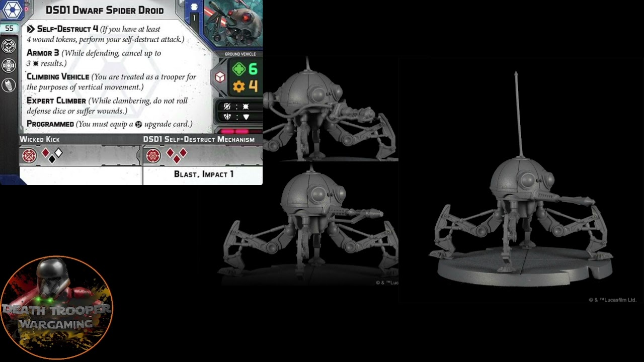Click the Self-Destruct Mechanism red dice cluster
Screen dimensions: 644x362
(177, 155)
